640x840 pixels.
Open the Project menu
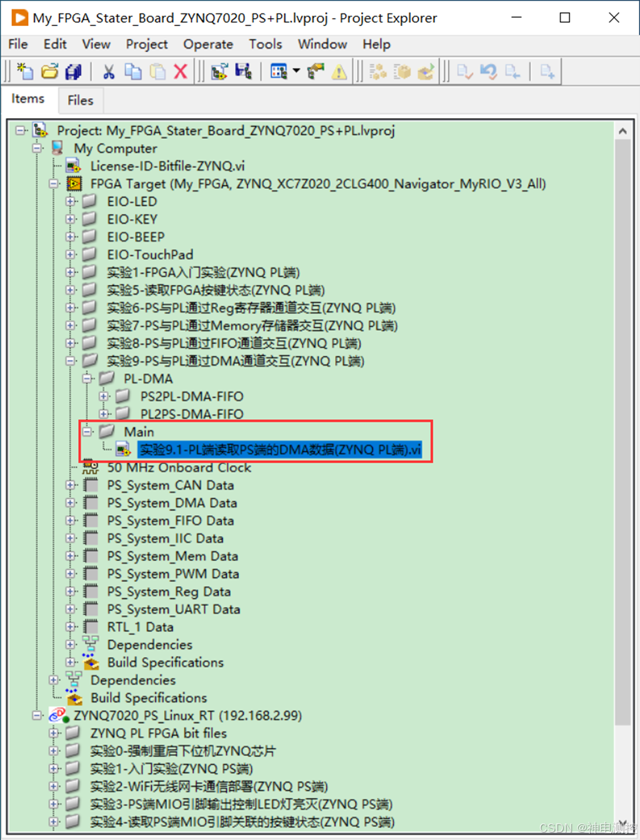point(147,44)
